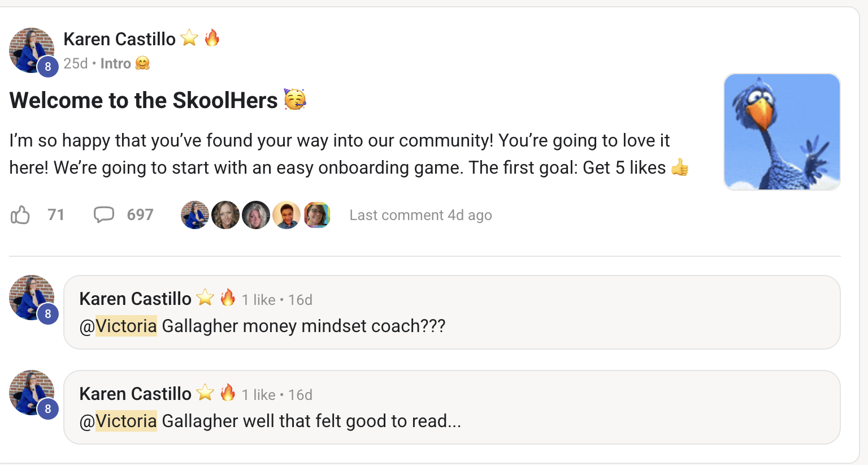Click the 71 likes count

[56, 215]
